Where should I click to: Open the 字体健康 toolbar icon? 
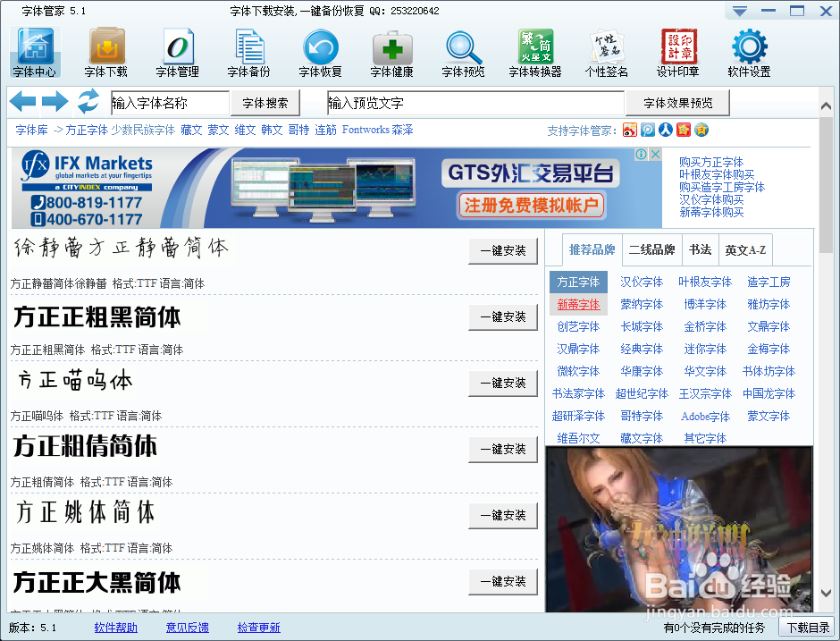[392, 53]
